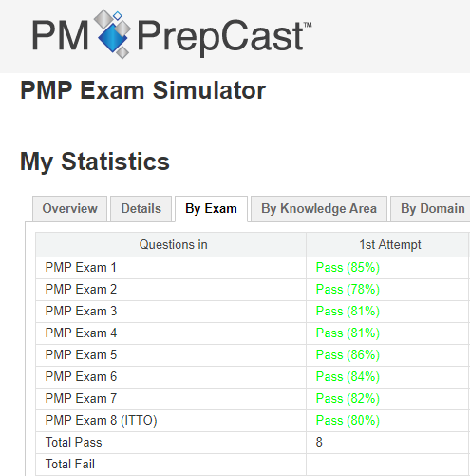
Task: Click the Pass (81%) result for Exam 3
Action: tap(348, 312)
